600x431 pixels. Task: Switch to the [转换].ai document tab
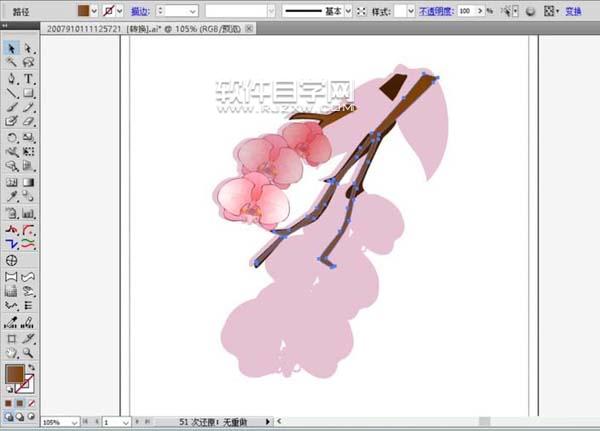pos(185,28)
